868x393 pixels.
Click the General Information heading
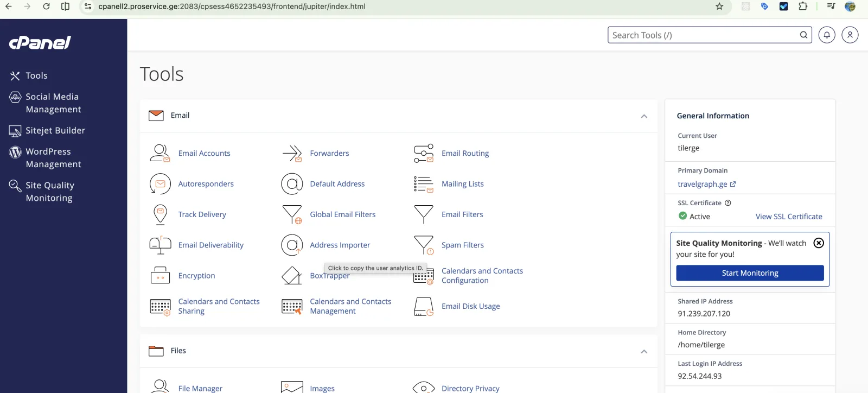click(x=713, y=116)
